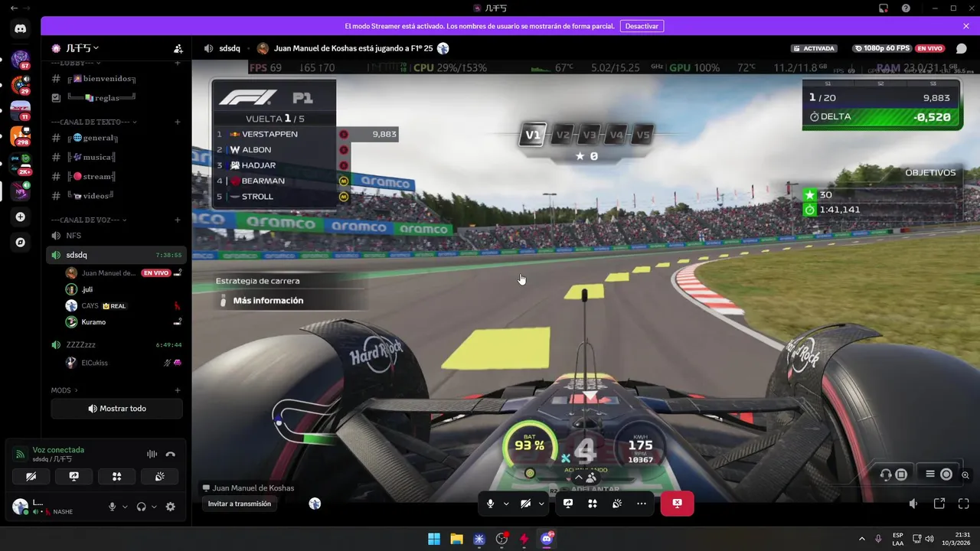Open soundboard in stream control bar
980x551 pixels.
[616, 504]
